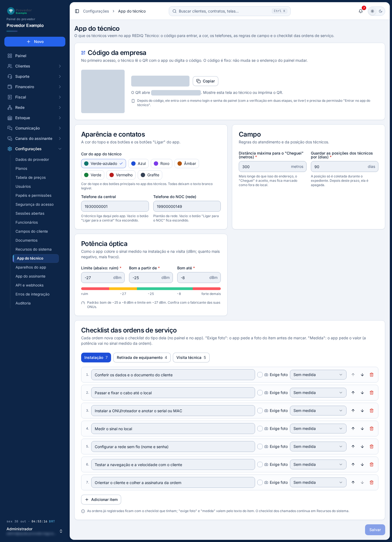Toggle the sidebar panel icon

(x=77, y=11)
